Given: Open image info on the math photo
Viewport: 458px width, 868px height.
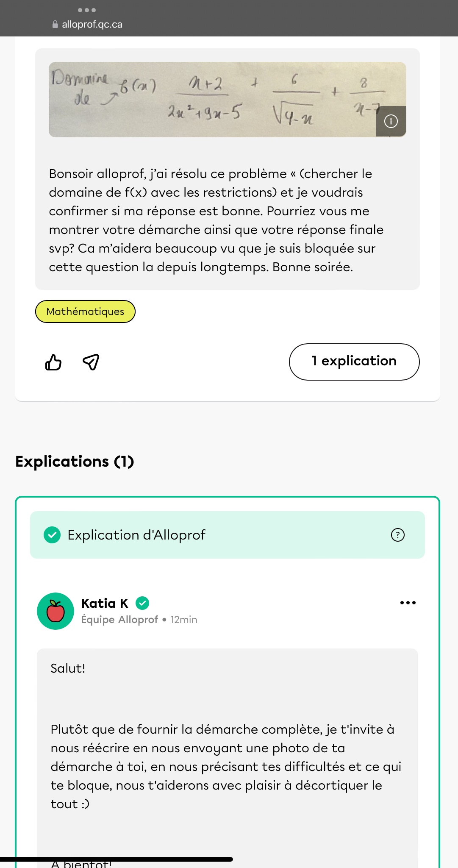Looking at the screenshot, I should pyautogui.click(x=391, y=122).
